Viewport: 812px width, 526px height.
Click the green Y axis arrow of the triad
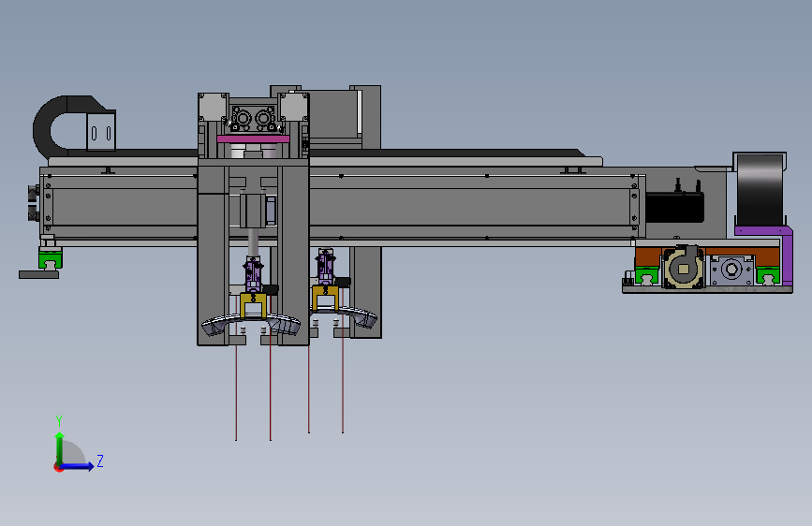(60, 448)
